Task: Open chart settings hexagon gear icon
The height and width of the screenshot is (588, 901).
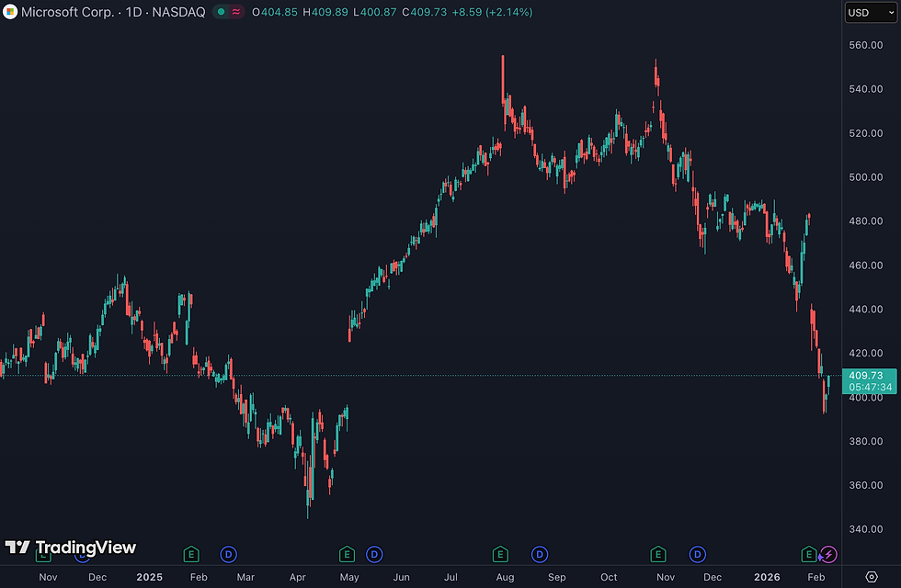Action: pos(872,577)
